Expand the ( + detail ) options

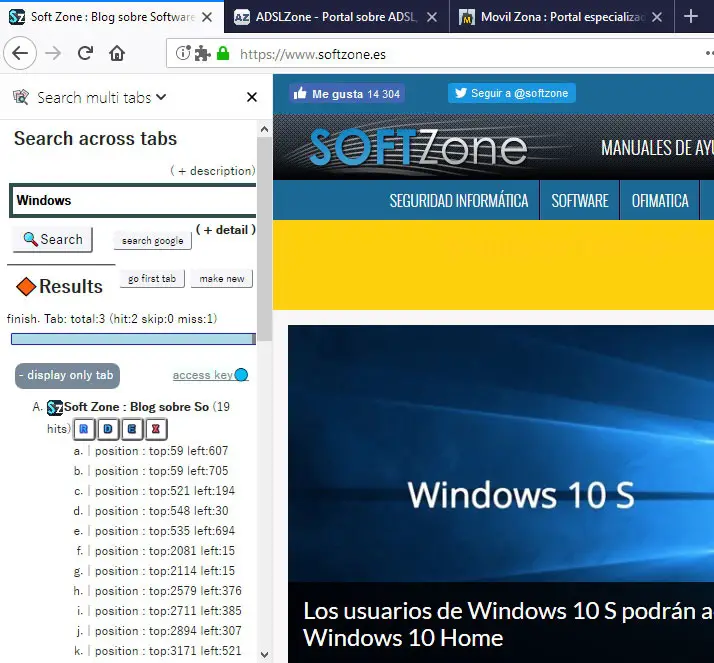click(x=226, y=230)
